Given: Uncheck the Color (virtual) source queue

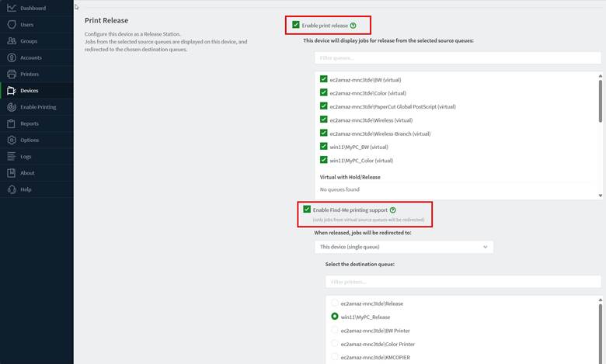Looking at the screenshot, I should [323, 92].
